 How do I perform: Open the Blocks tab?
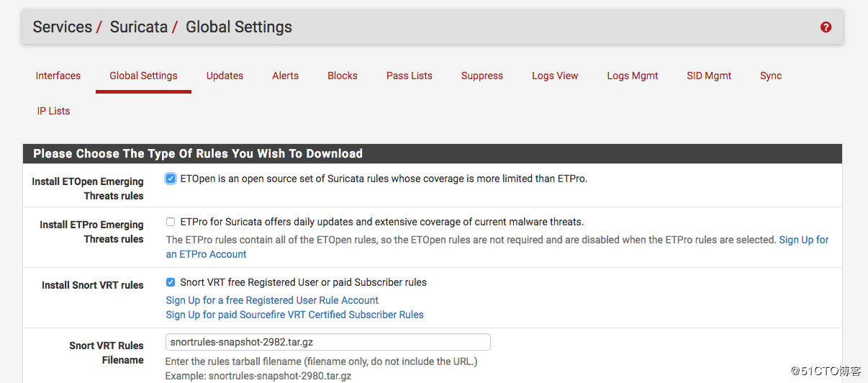pyautogui.click(x=343, y=76)
